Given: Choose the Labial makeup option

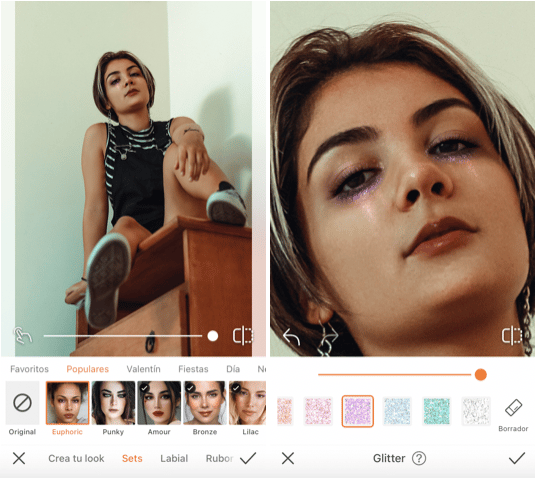Looking at the screenshot, I should 174,458.
